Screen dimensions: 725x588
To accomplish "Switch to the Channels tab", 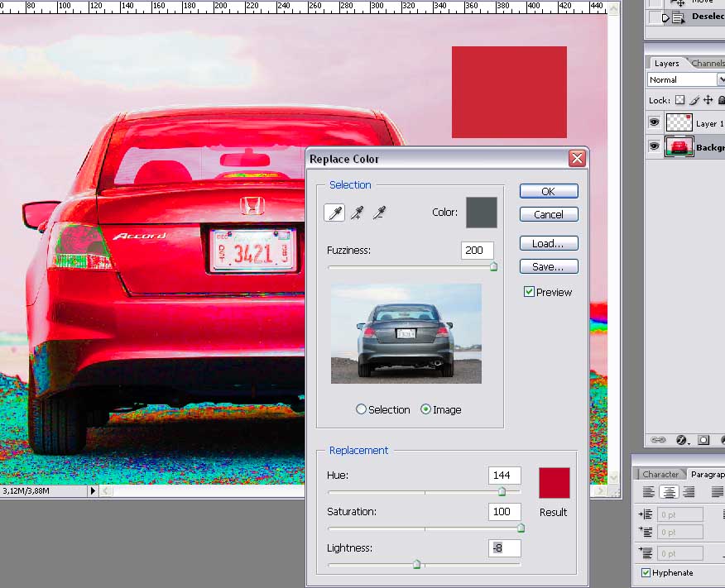I will pos(708,64).
